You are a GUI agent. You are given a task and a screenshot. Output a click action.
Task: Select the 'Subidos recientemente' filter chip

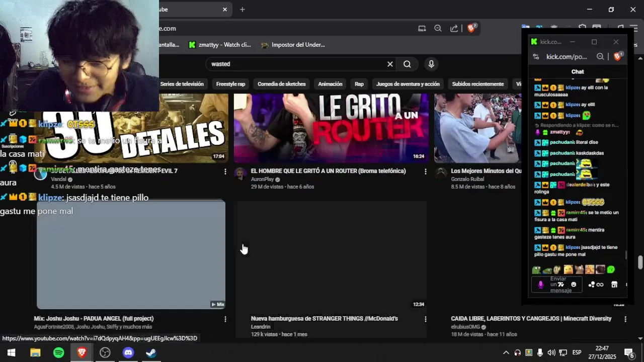pos(477,84)
